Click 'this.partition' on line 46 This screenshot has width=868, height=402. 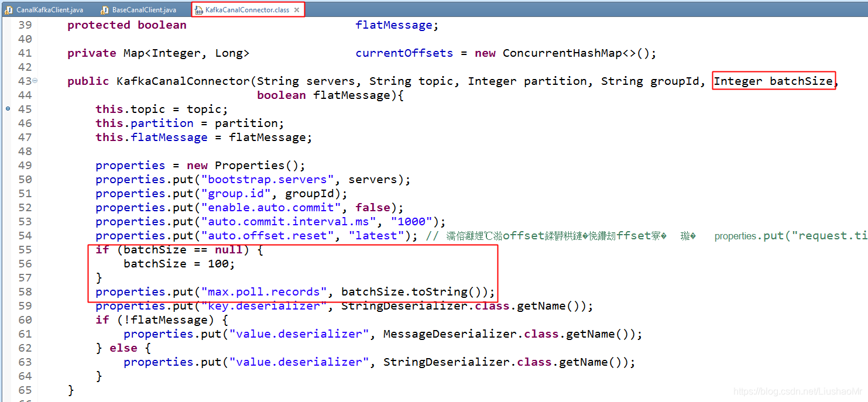pyautogui.click(x=145, y=123)
